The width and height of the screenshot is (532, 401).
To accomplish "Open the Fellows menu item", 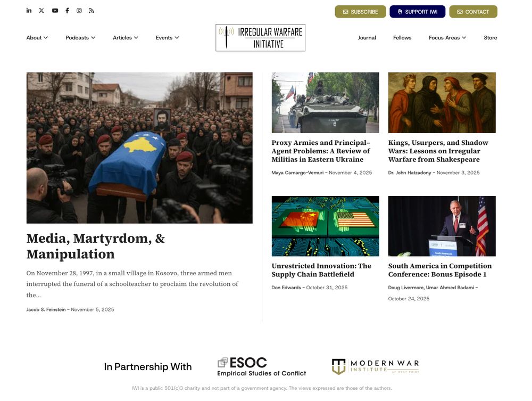I will 402,38.
